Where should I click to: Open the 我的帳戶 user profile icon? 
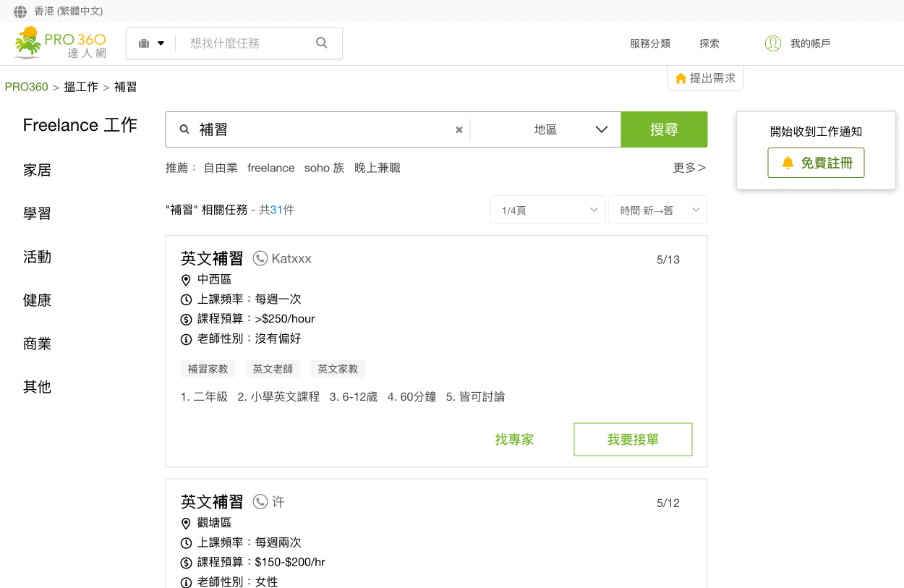point(772,43)
